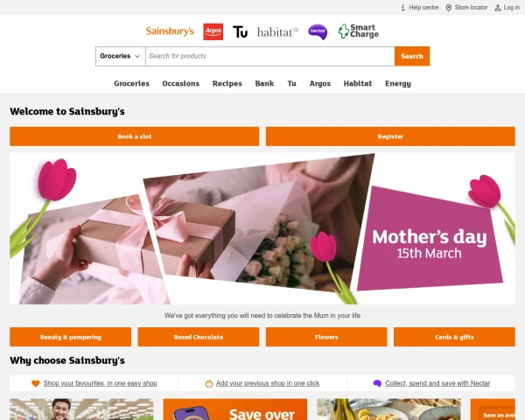Click the Book a slot button

134,136
